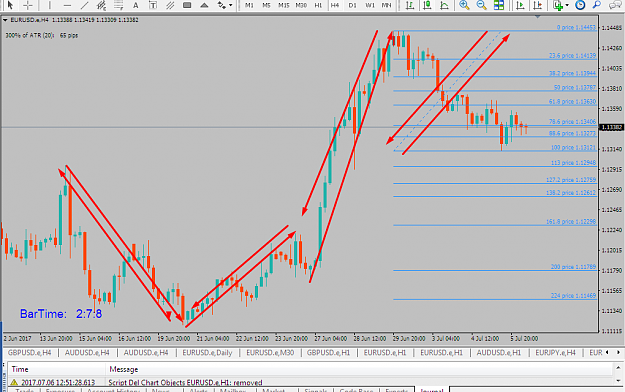Open the AUDUSD.e,H1 chart tab
625x392 pixels.
coord(499,353)
